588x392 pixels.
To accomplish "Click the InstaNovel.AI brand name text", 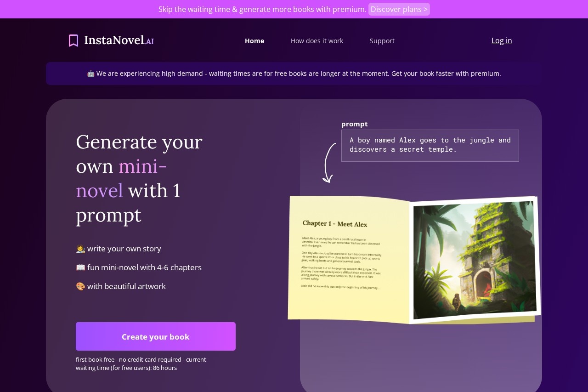I will [119, 40].
